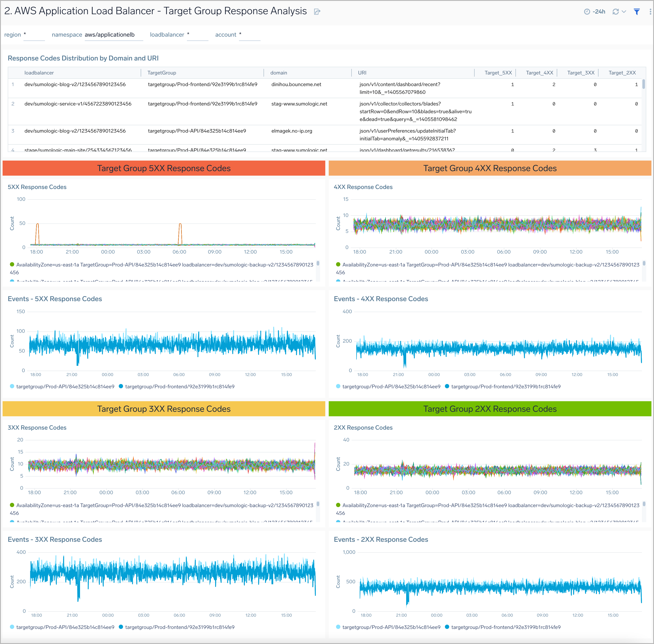Image resolution: width=654 pixels, height=644 pixels.
Task: Edit the region filter field
Action: coord(34,35)
